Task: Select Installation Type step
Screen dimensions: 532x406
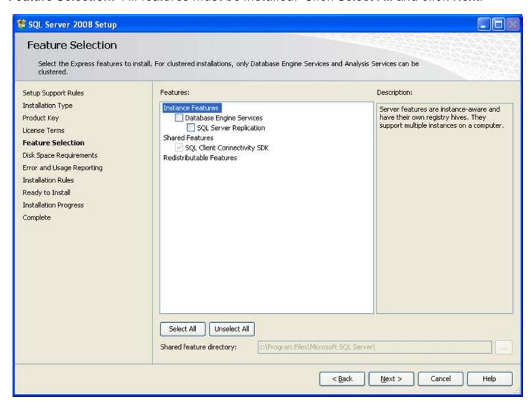Action: point(47,105)
